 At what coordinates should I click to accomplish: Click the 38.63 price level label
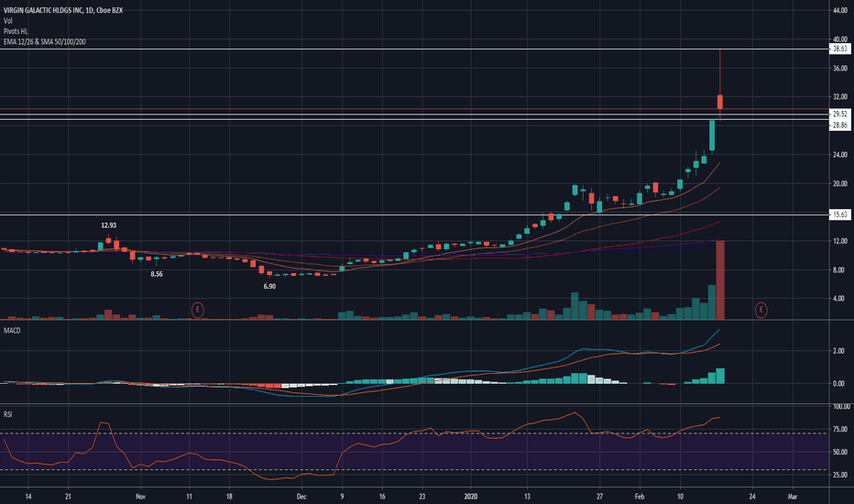pyautogui.click(x=840, y=49)
